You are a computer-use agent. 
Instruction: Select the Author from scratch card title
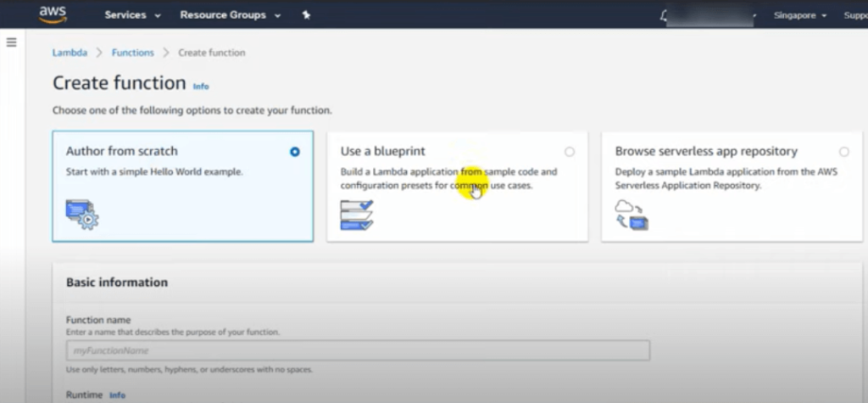(x=122, y=151)
